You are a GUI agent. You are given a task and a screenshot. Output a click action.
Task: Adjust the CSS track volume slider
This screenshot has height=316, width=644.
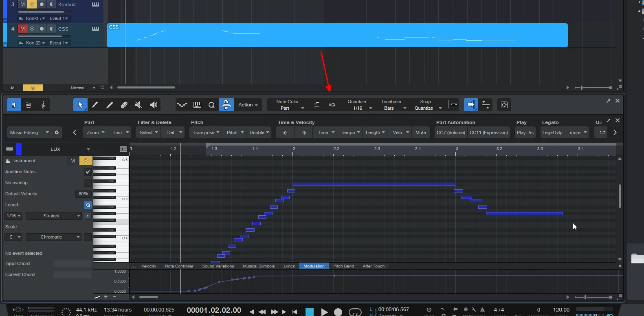[x=44, y=36]
